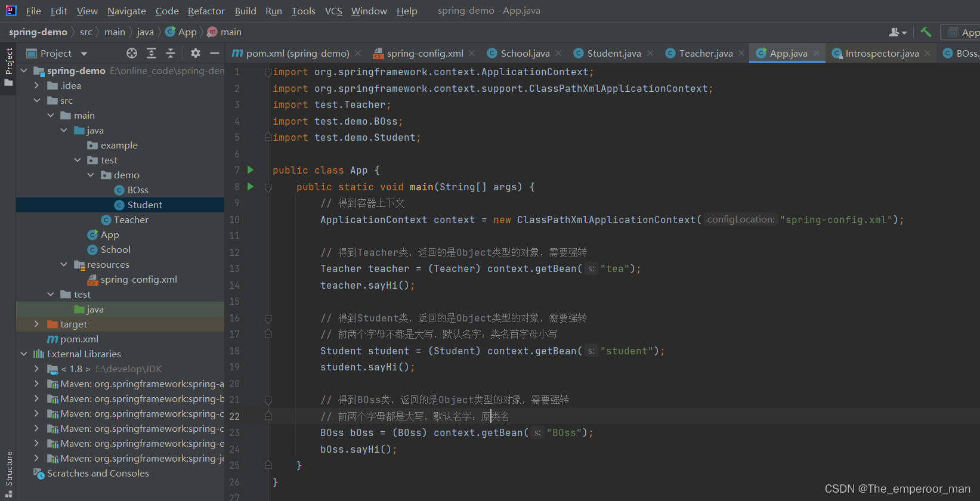Expand the .idea folder

[x=37, y=85]
